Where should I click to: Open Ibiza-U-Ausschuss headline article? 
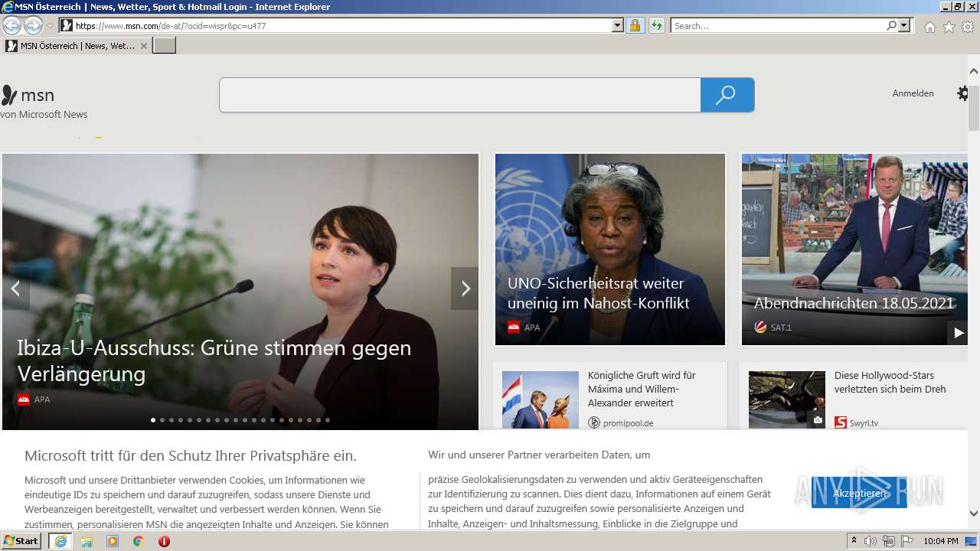214,360
